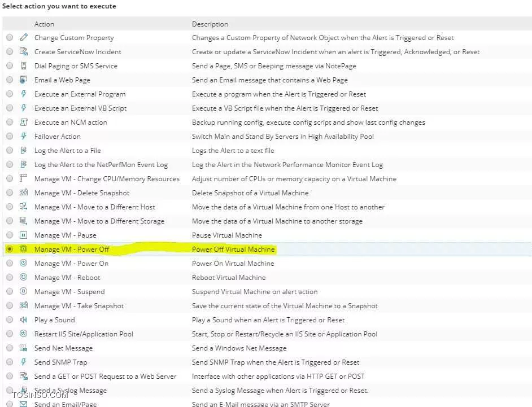Click the Log the Alert to a File icon
The height and width of the screenshot is (407, 532).
tap(23, 150)
